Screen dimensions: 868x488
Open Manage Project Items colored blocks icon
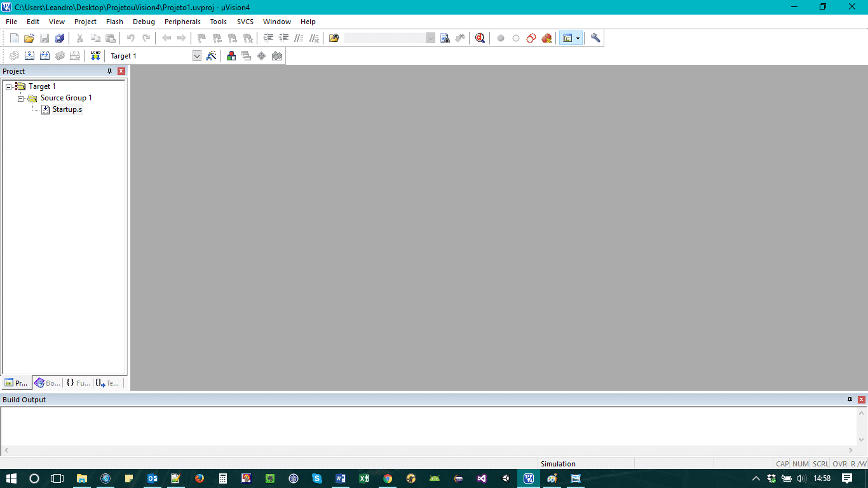tap(231, 56)
